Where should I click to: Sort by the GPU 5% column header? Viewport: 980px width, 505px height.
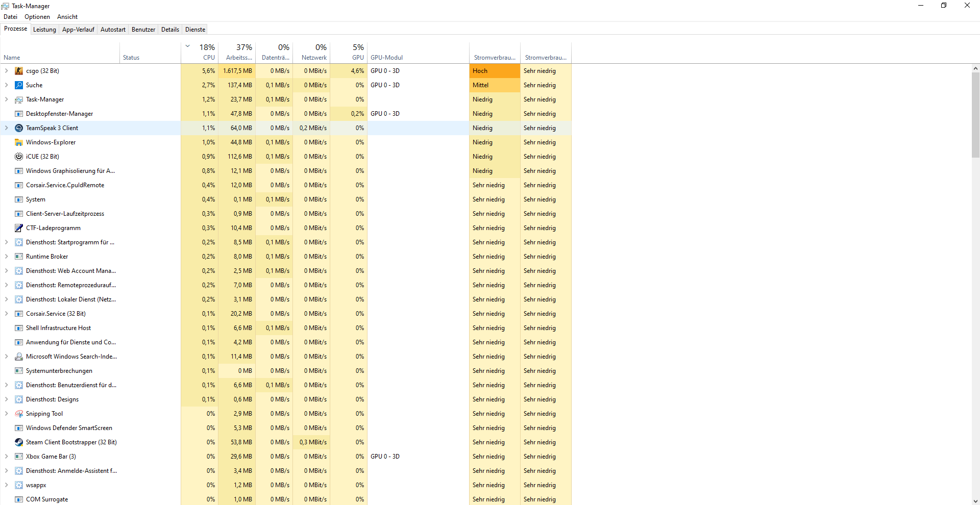(x=349, y=53)
